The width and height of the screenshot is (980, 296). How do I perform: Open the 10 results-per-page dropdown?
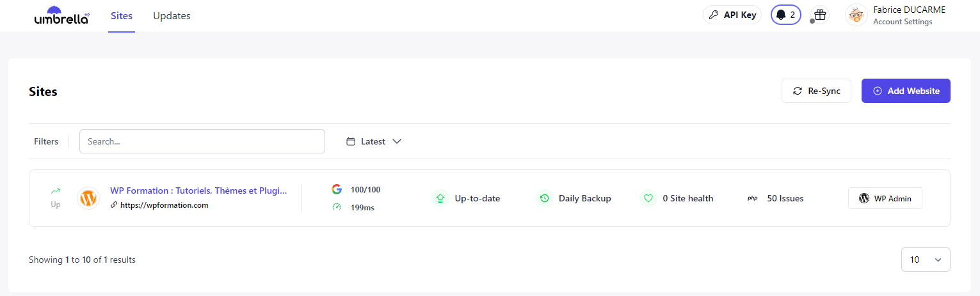click(x=925, y=260)
